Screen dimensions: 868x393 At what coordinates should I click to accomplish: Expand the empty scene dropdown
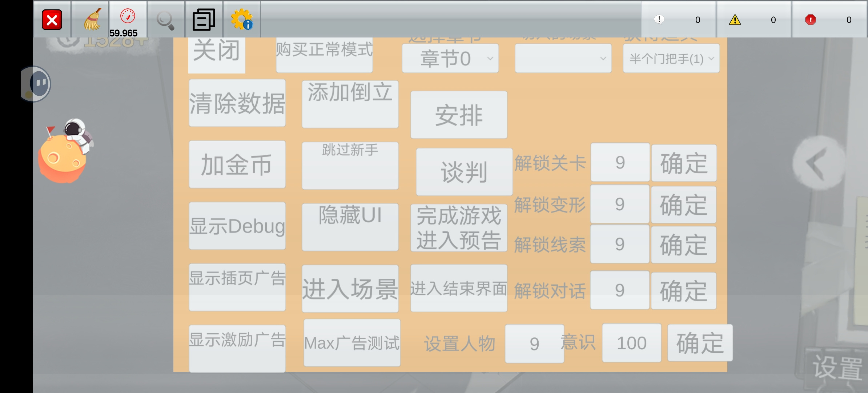pos(563,58)
